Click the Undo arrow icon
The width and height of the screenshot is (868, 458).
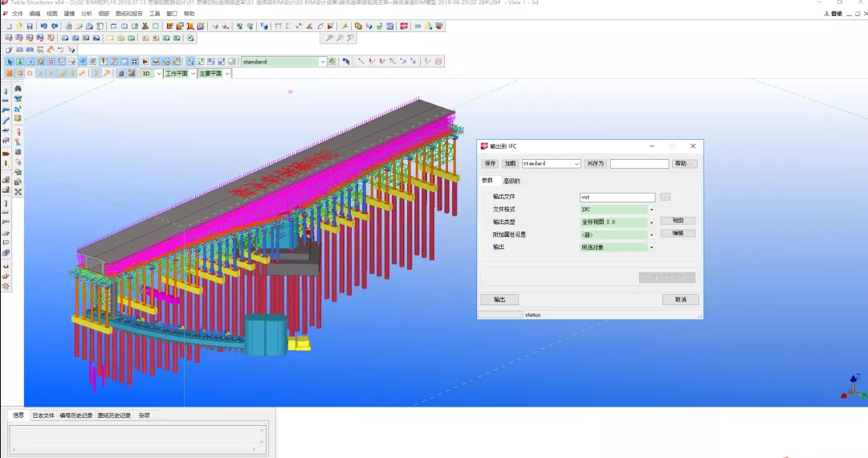[43, 26]
